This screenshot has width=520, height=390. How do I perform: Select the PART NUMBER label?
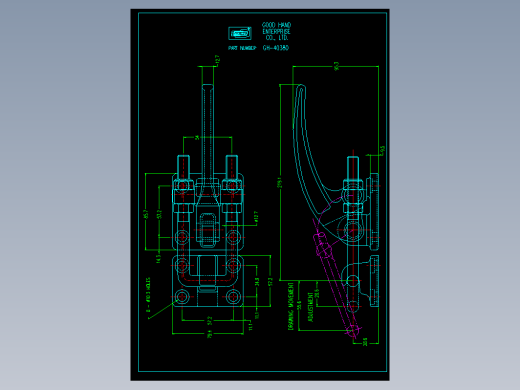point(242,48)
